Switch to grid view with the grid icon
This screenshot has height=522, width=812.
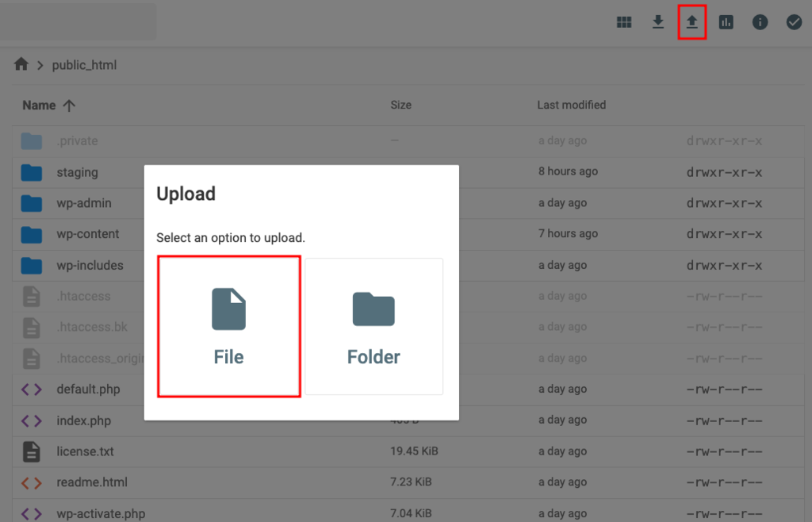click(624, 21)
